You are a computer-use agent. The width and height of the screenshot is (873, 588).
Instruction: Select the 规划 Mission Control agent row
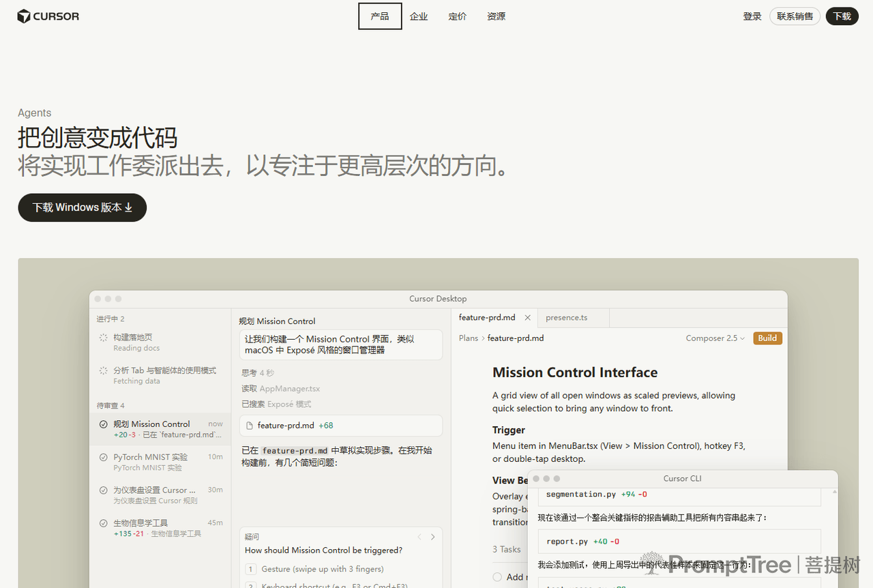160,429
